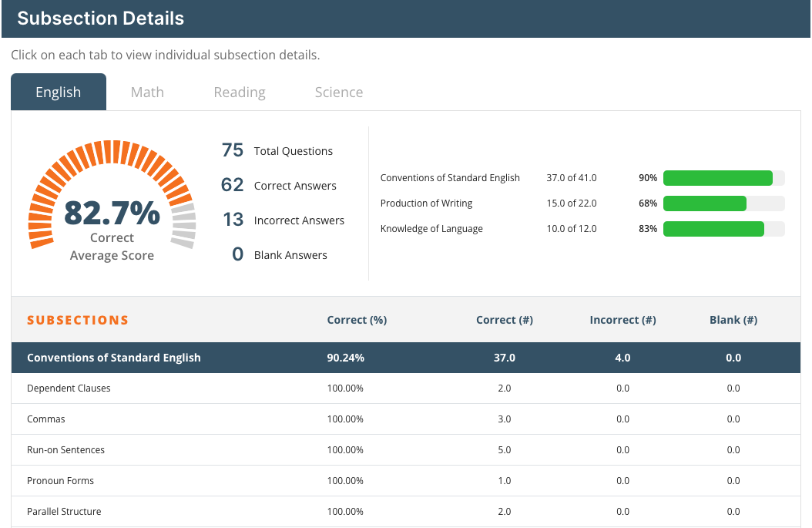The height and width of the screenshot is (528, 812).
Task: Click the Pronoun Forms row
Action: (60, 481)
